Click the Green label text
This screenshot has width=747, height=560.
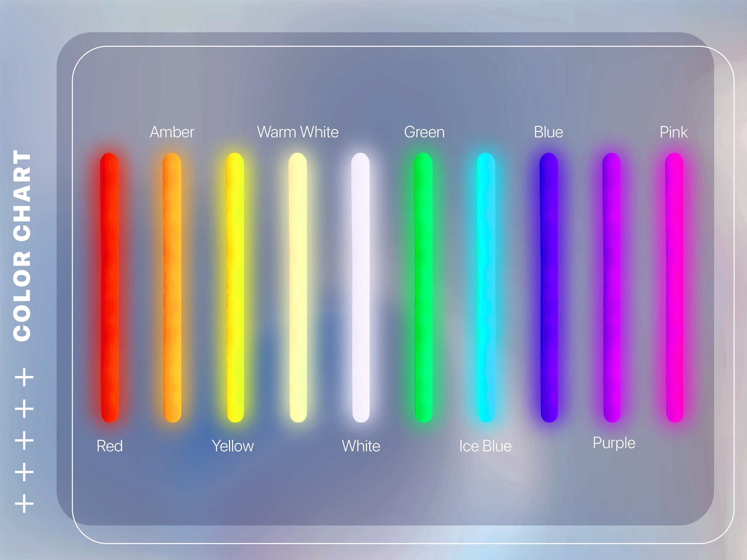tap(425, 132)
